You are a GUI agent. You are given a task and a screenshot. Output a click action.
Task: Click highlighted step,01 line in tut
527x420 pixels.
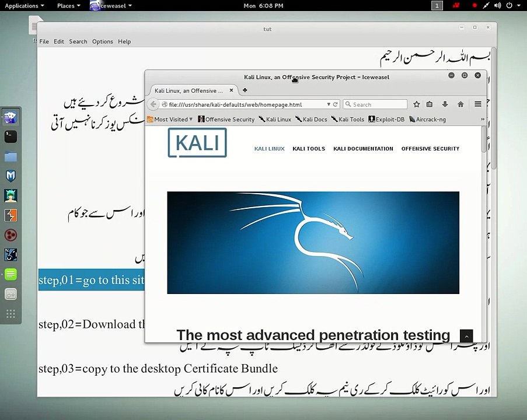[92, 279]
